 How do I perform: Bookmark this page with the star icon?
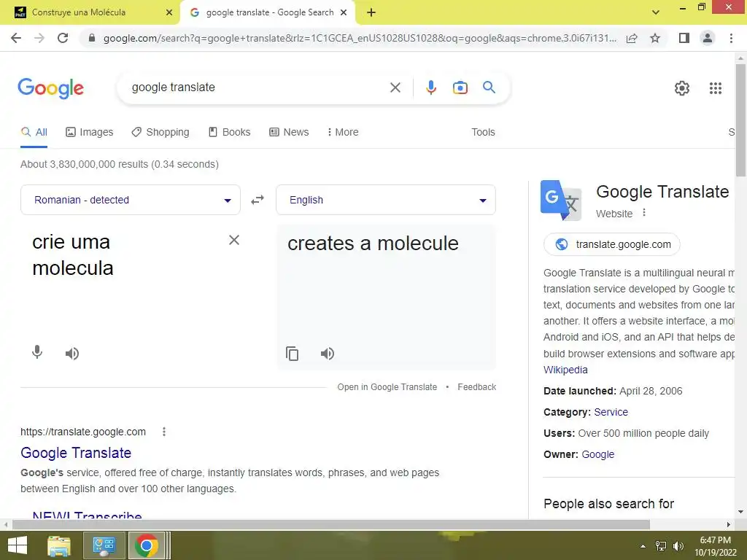[655, 38]
